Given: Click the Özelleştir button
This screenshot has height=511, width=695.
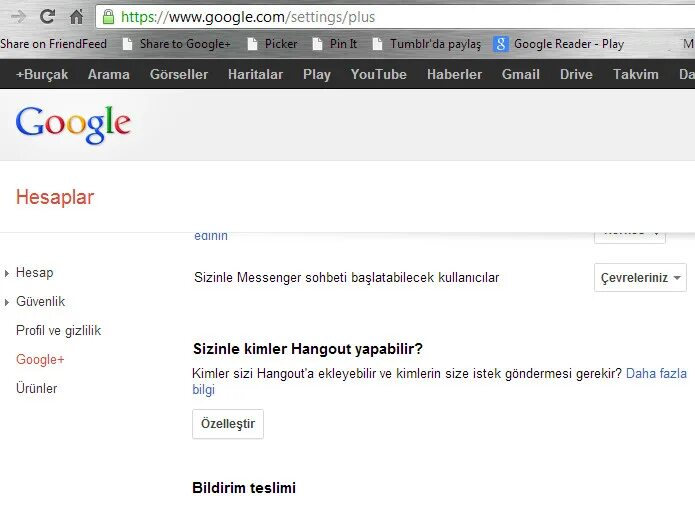Looking at the screenshot, I should tap(228, 424).
